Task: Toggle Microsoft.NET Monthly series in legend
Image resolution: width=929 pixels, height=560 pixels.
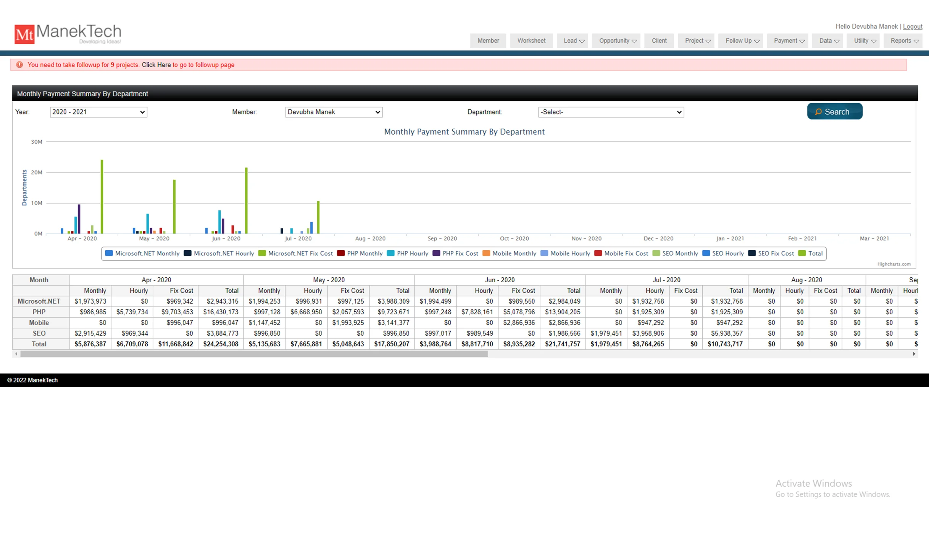Action: tap(142, 254)
